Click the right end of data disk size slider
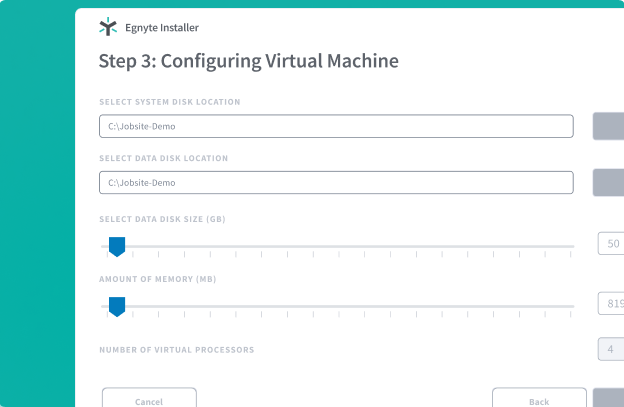624x407 pixels. tap(571, 246)
